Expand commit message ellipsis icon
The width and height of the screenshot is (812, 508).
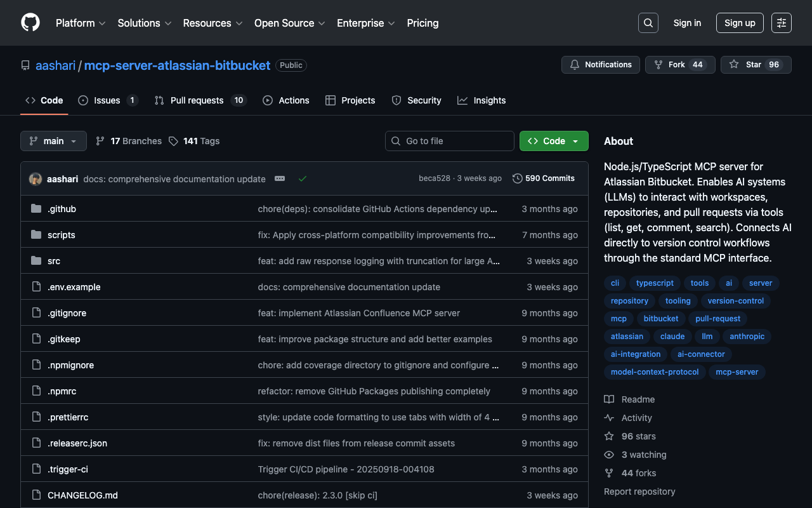[280, 178]
